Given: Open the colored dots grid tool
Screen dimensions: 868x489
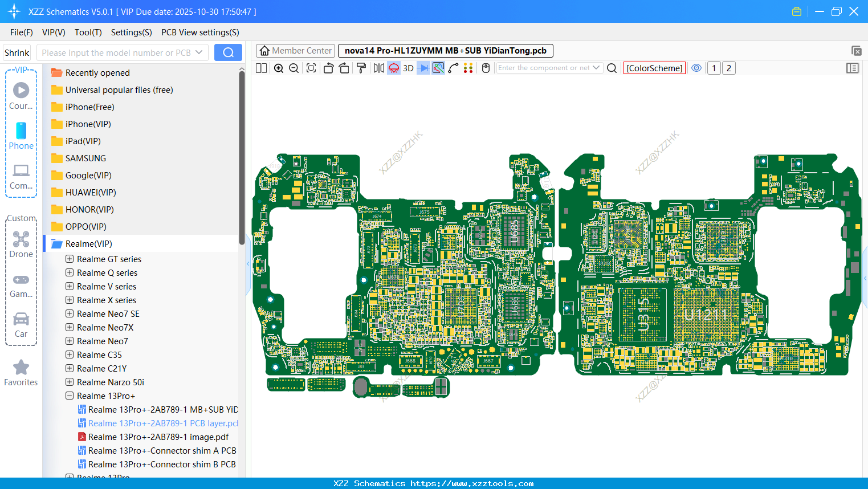Looking at the screenshot, I should 468,68.
